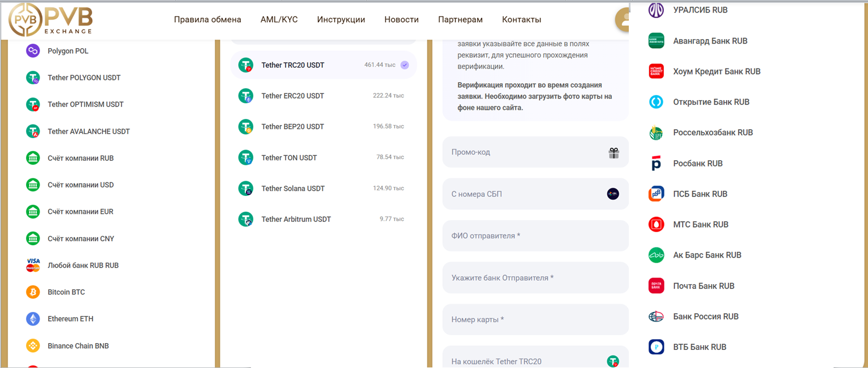Click the Росбанк logo icon

click(x=656, y=163)
